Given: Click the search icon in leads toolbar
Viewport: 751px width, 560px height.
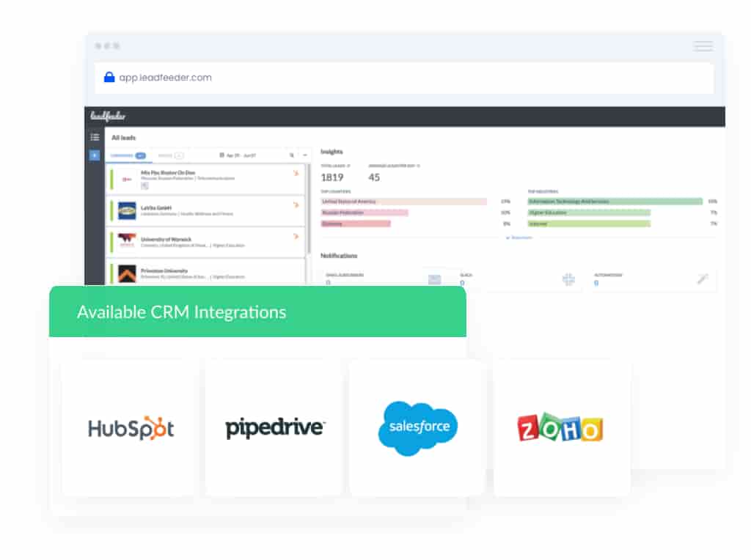Looking at the screenshot, I should (x=291, y=155).
